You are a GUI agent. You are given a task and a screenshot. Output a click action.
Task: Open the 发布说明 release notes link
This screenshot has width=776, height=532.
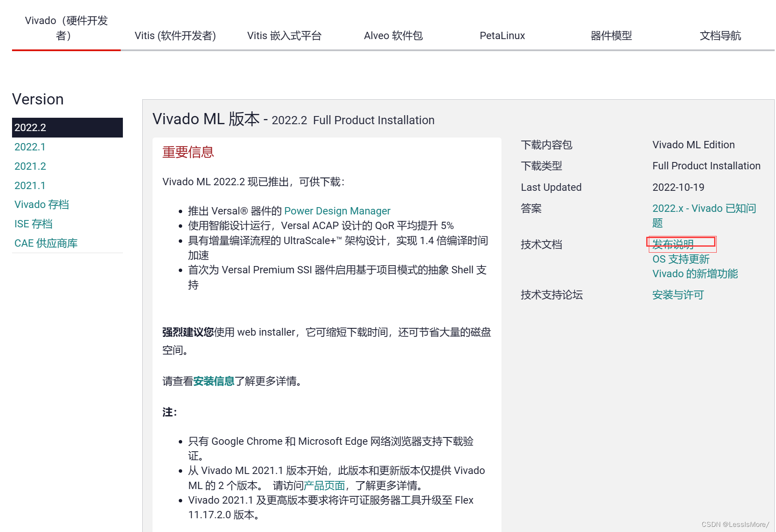tap(673, 245)
